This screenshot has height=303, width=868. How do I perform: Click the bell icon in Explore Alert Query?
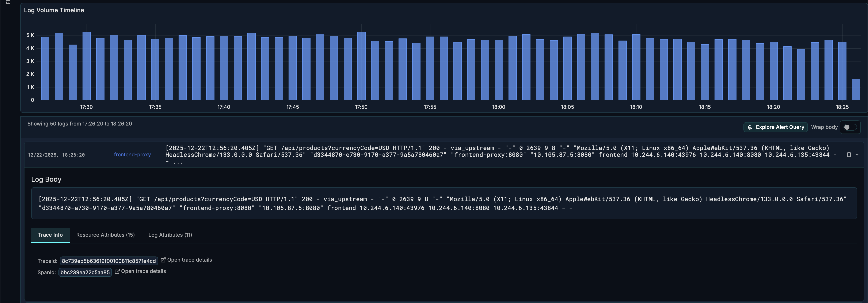coord(750,127)
